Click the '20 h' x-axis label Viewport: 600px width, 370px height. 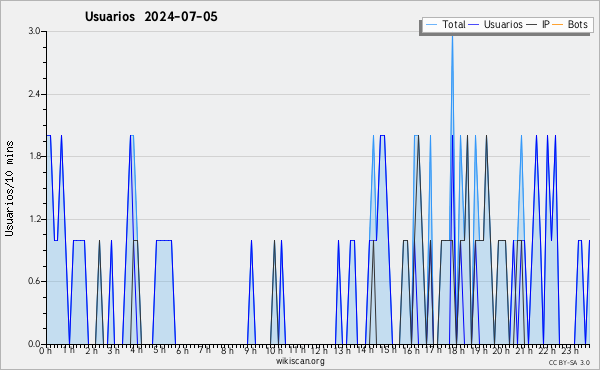[x=501, y=350]
